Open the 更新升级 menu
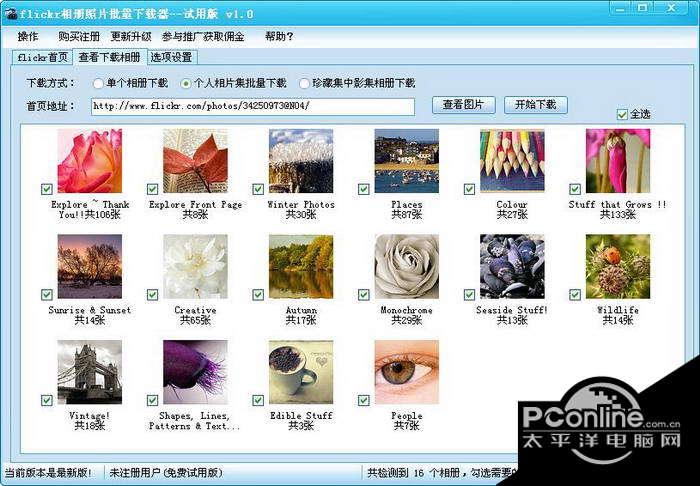The height and width of the screenshot is (486, 700). [x=131, y=37]
